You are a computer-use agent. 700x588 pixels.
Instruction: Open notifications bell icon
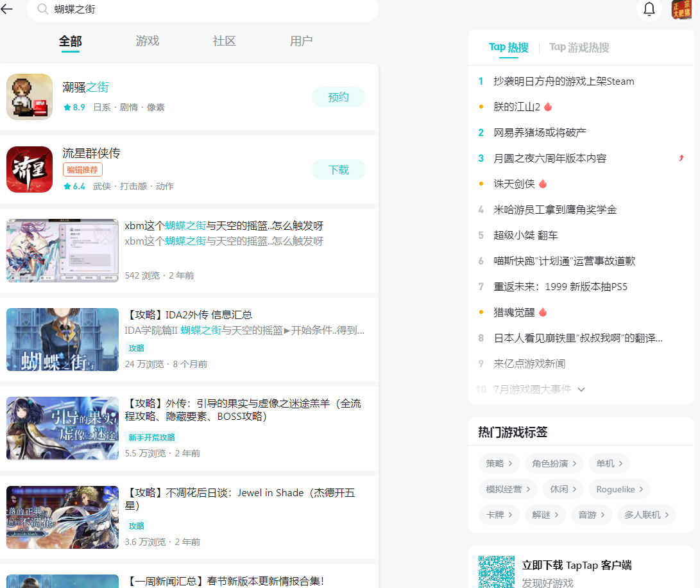coord(649,8)
